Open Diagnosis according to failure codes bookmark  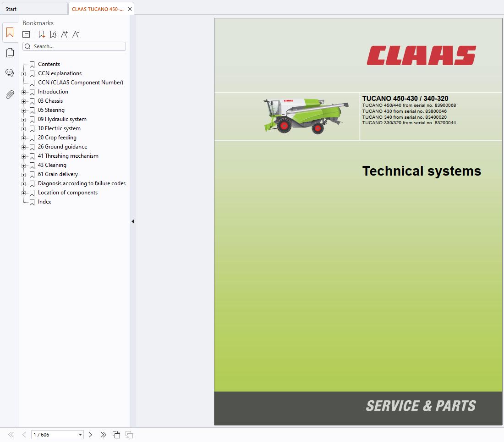tap(82, 183)
